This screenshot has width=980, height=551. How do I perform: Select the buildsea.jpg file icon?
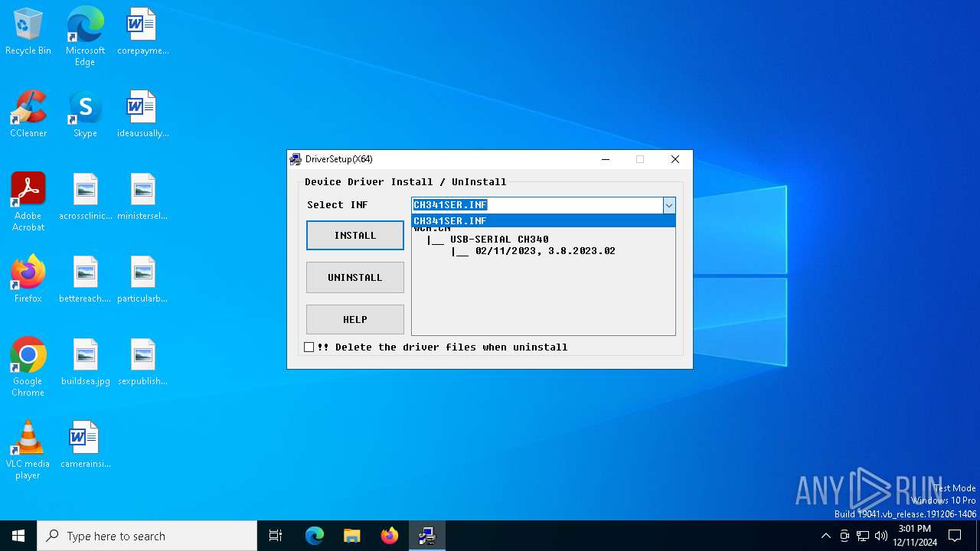coord(85,363)
